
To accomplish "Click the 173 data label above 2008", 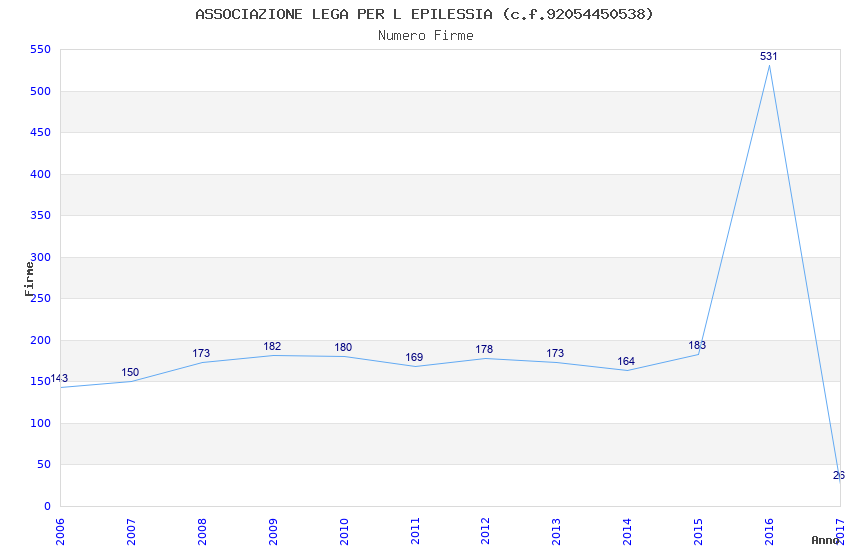I will [x=201, y=353].
